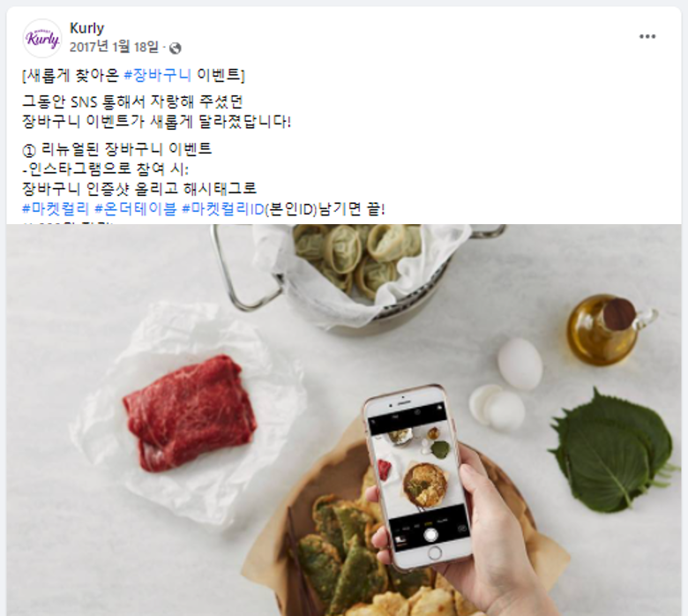
Task: Click the public globe privacy icon
Action: point(175,48)
